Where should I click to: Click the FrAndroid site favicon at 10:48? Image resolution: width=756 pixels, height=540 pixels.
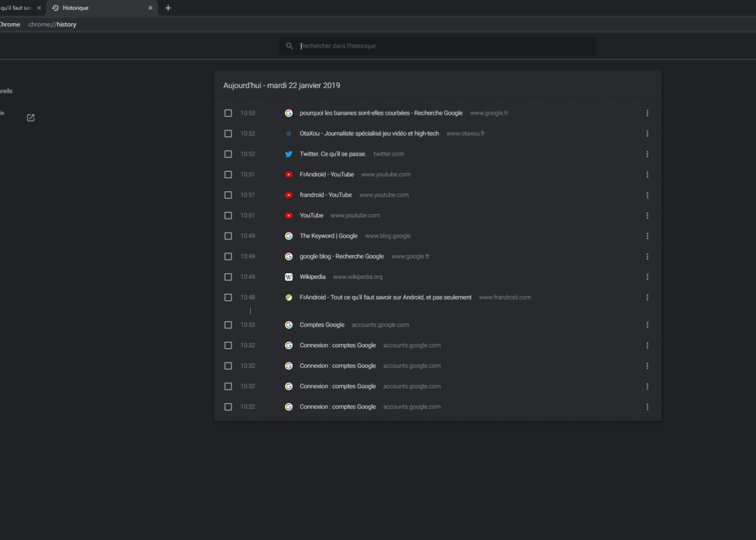288,297
